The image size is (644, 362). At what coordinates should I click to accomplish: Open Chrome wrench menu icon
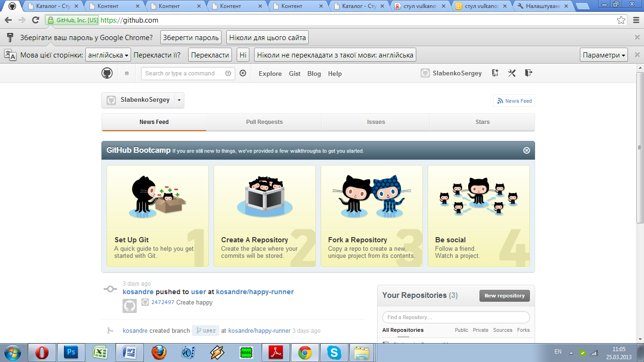tap(635, 20)
